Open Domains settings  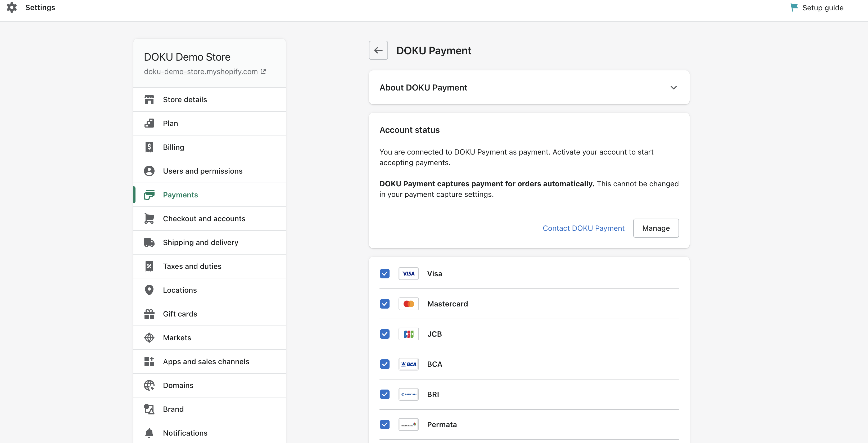tap(210, 385)
